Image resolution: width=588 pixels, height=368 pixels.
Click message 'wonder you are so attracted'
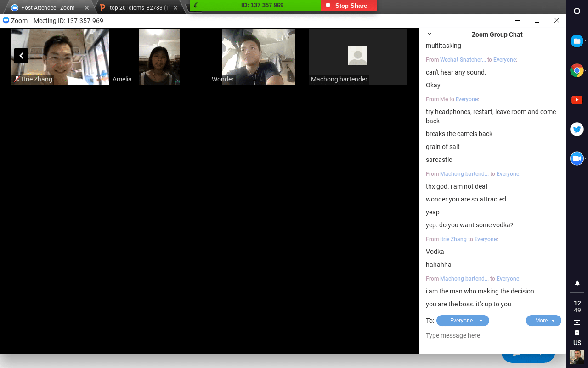coord(466,199)
